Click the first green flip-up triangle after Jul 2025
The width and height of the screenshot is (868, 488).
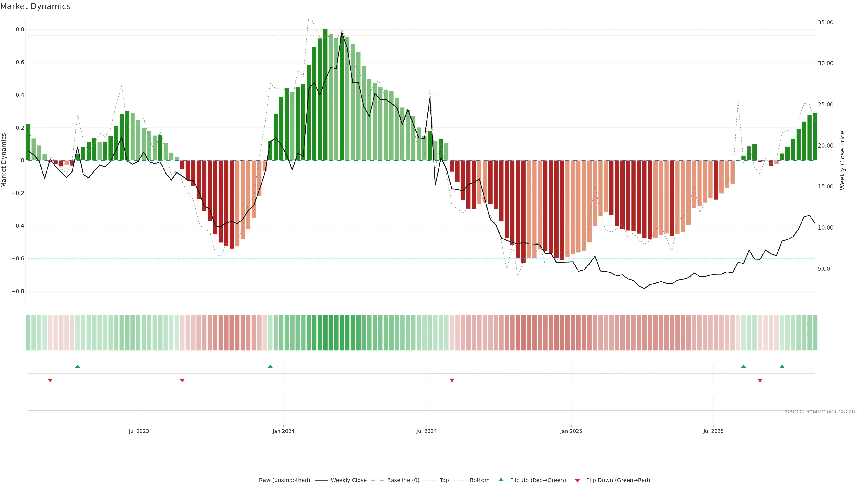point(743,366)
